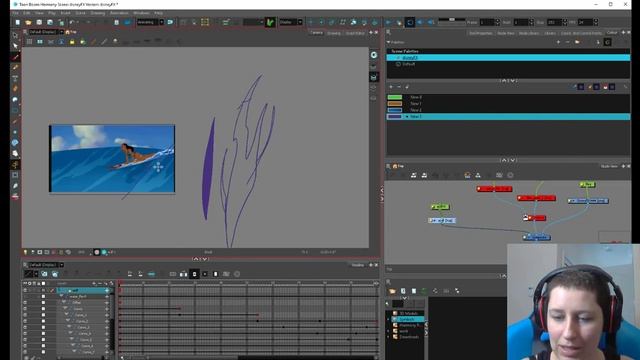
Task: Click the FPS input field
Action: [585, 22]
